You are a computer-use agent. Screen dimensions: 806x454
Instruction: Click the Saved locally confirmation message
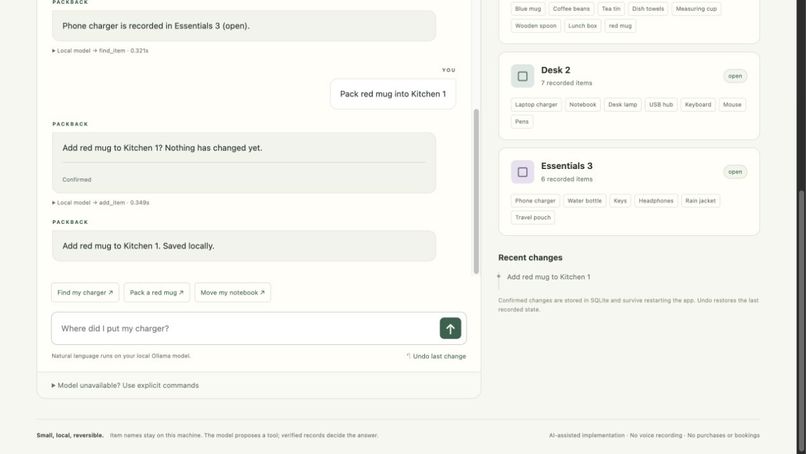pos(244,246)
